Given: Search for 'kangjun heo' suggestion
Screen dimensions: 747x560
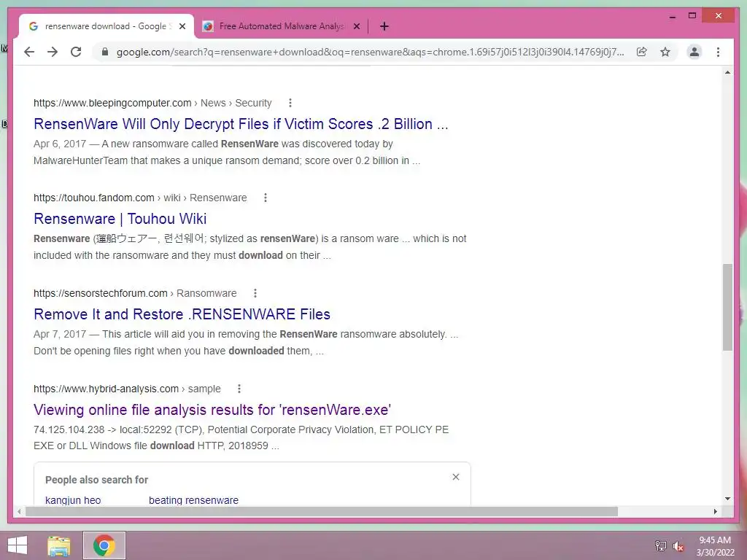Looking at the screenshot, I should point(73,500).
